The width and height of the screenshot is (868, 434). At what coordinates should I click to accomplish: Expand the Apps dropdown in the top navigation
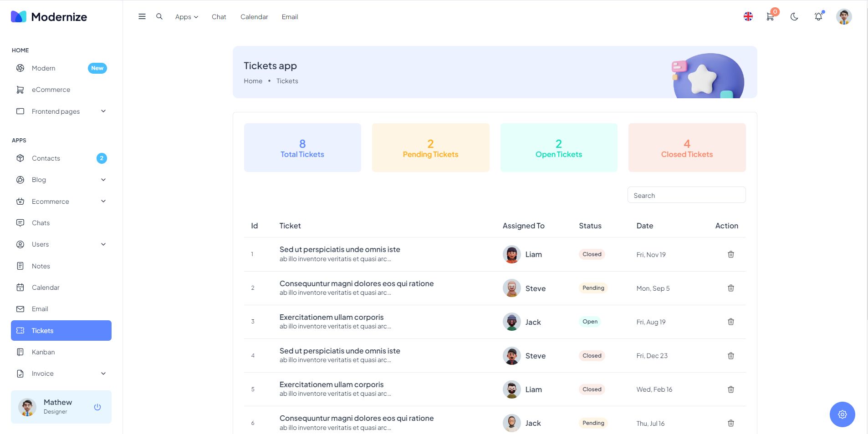(x=187, y=17)
